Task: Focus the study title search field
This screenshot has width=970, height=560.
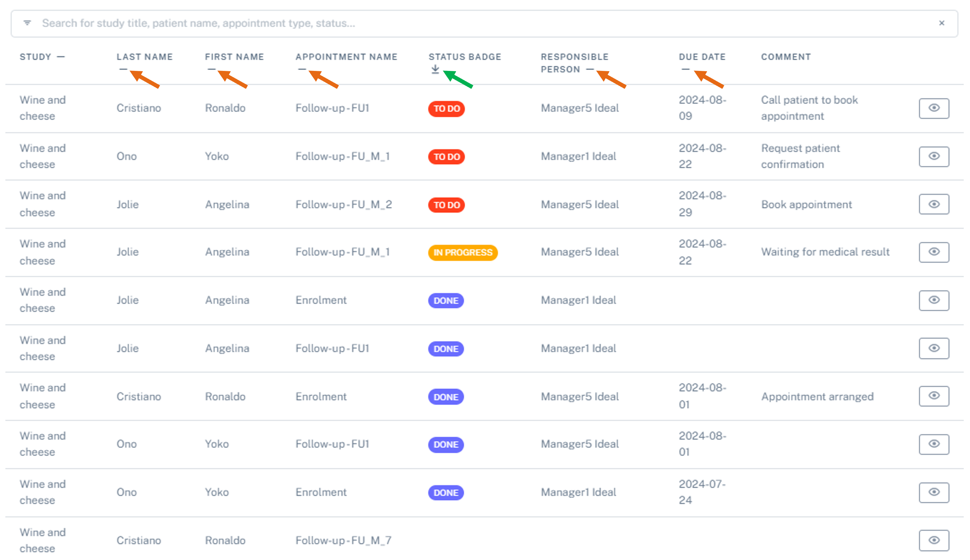Action: tap(485, 24)
